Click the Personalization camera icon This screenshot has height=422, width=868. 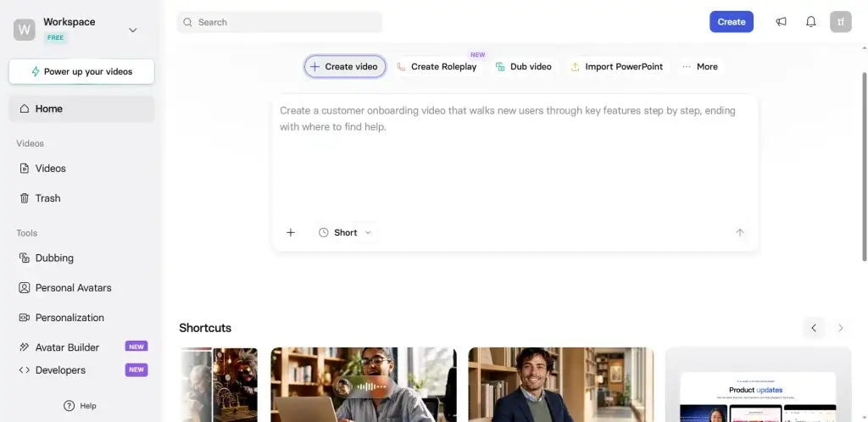tap(25, 318)
